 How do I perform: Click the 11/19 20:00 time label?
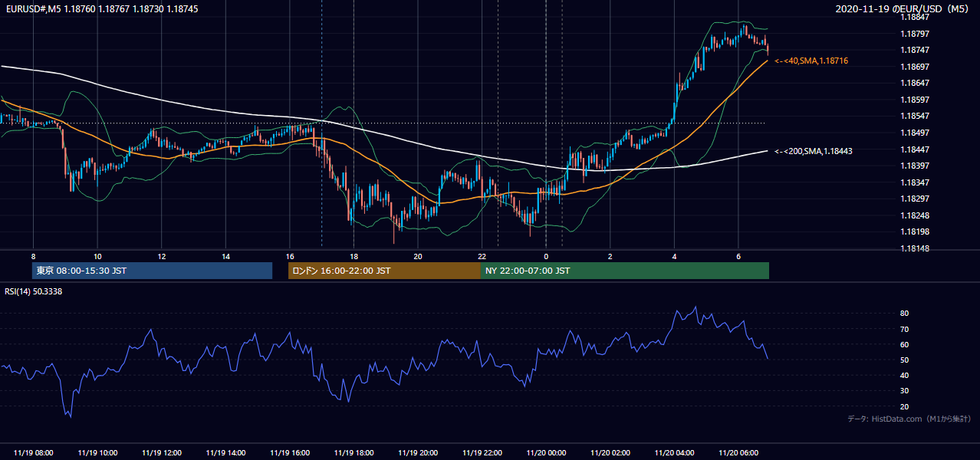point(418,453)
